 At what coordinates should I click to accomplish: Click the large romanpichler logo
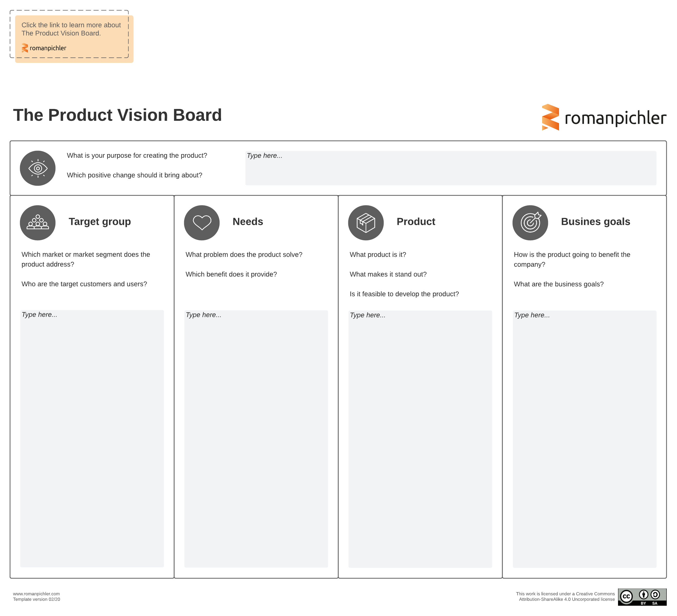click(604, 117)
